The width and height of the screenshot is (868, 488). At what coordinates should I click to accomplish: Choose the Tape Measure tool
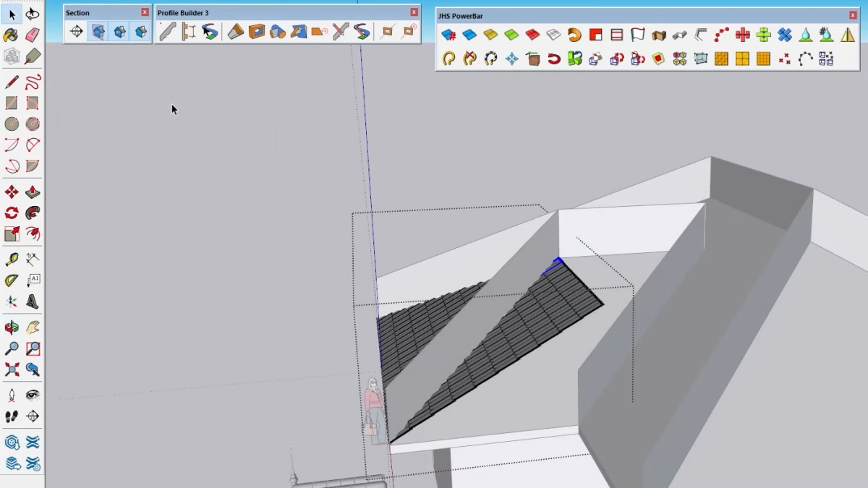tap(12, 259)
